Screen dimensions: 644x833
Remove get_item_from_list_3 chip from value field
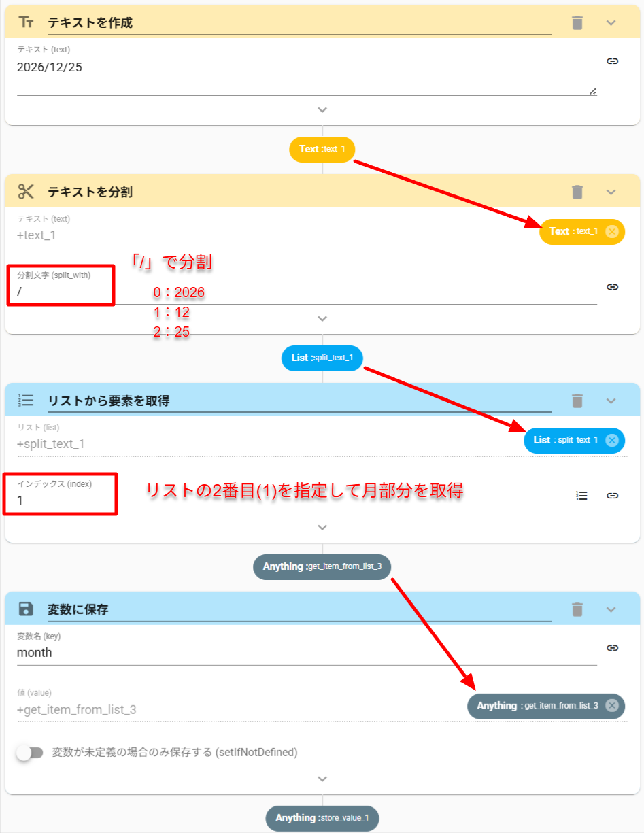611,706
